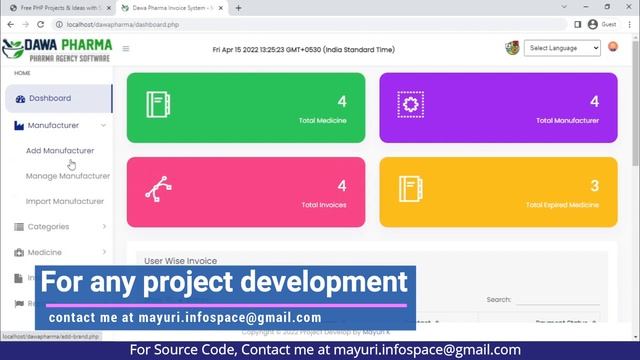Click the site info icon in address bar
The width and height of the screenshot is (640, 360).
[59, 24]
